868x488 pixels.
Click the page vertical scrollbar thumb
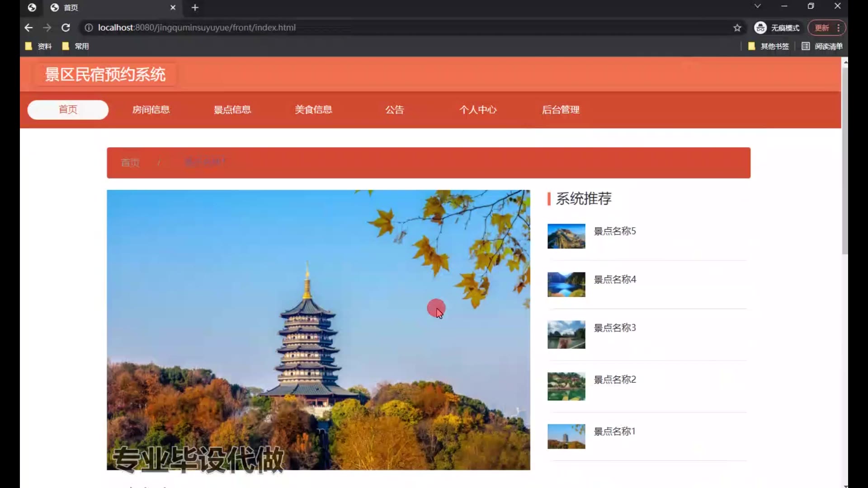click(844, 160)
